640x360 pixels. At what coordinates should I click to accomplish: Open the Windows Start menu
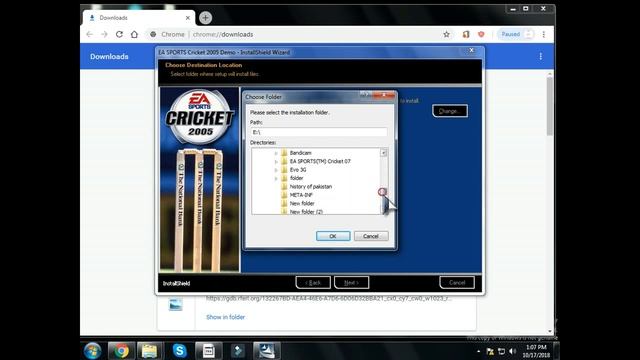[x=92, y=351]
